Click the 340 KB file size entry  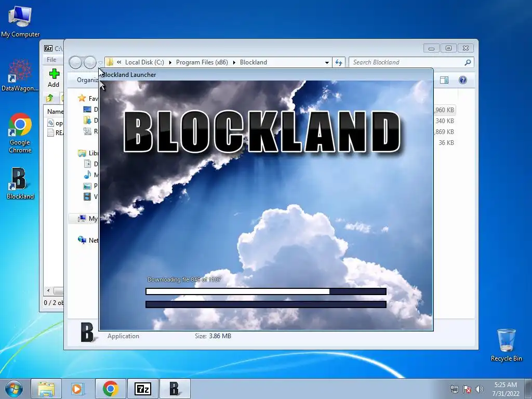click(x=445, y=121)
